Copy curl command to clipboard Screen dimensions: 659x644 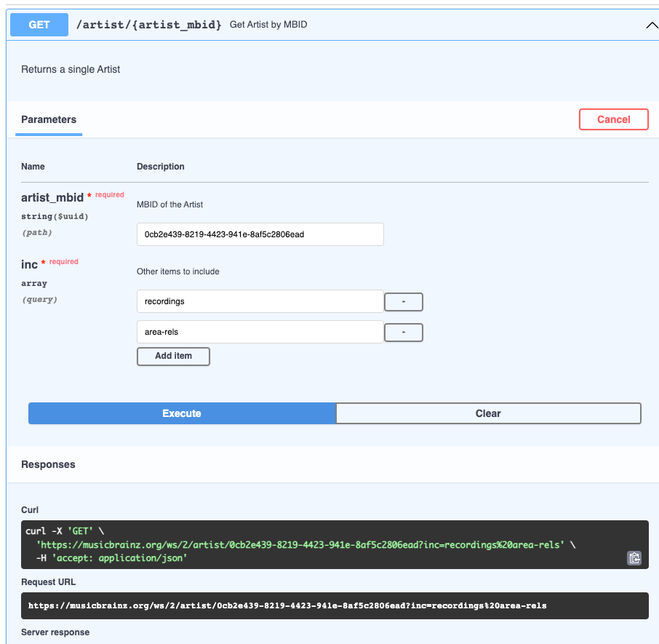(634, 558)
